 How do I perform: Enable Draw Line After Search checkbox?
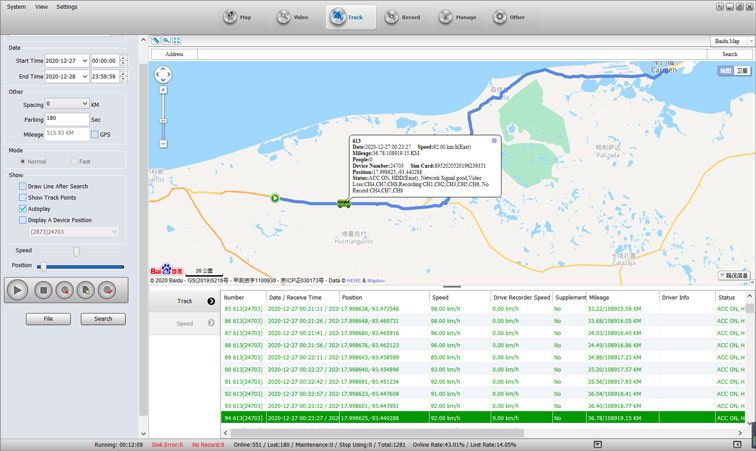23,186
